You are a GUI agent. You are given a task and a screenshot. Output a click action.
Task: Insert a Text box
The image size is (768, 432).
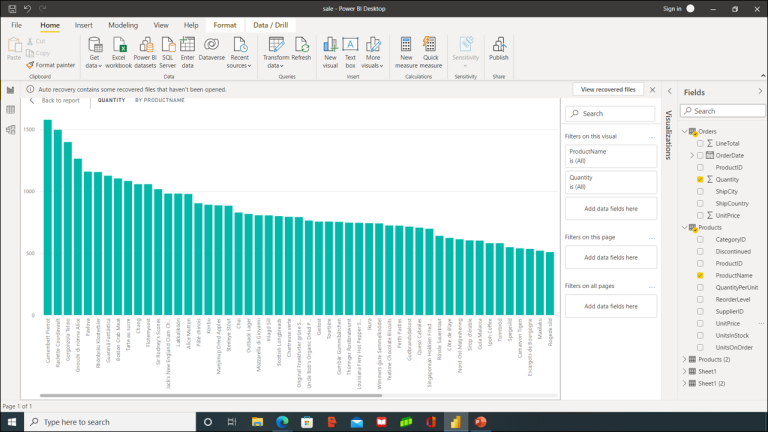click(350, 45)
